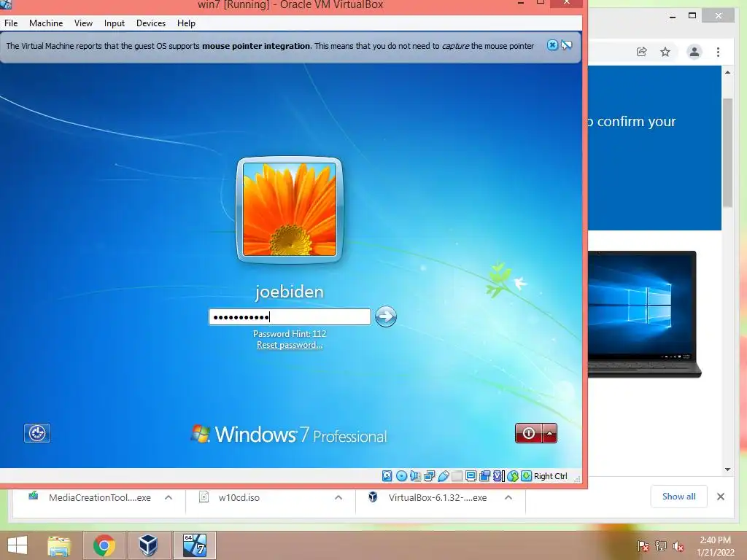Click the hard disk activity status icon
Viewport: 747px width, 560px height.
387,475
